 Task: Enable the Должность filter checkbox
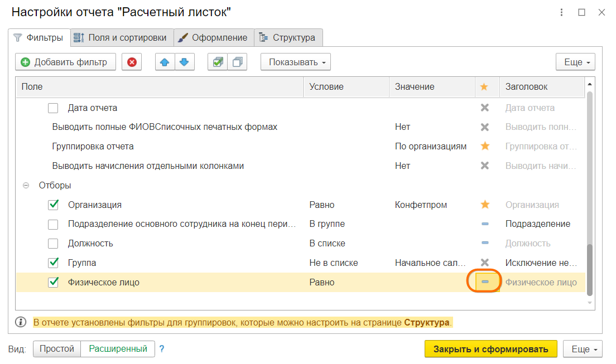point(53,244)
